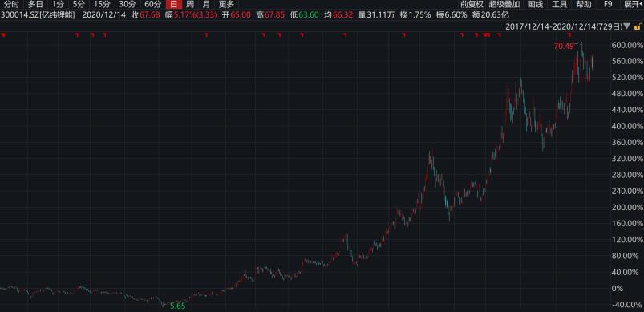
Task: Select the 60分 chart period
Action: coord(153,5)
